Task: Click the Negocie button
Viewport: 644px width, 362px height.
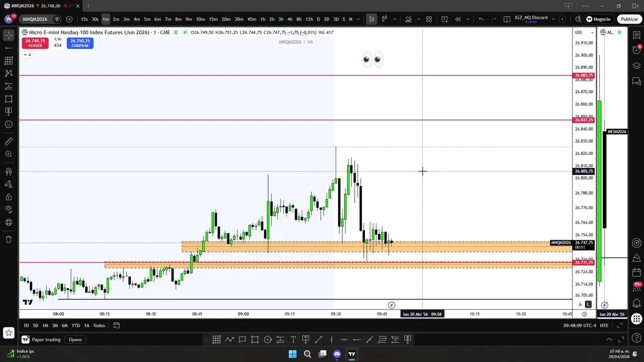Action: tap(598, 19)
